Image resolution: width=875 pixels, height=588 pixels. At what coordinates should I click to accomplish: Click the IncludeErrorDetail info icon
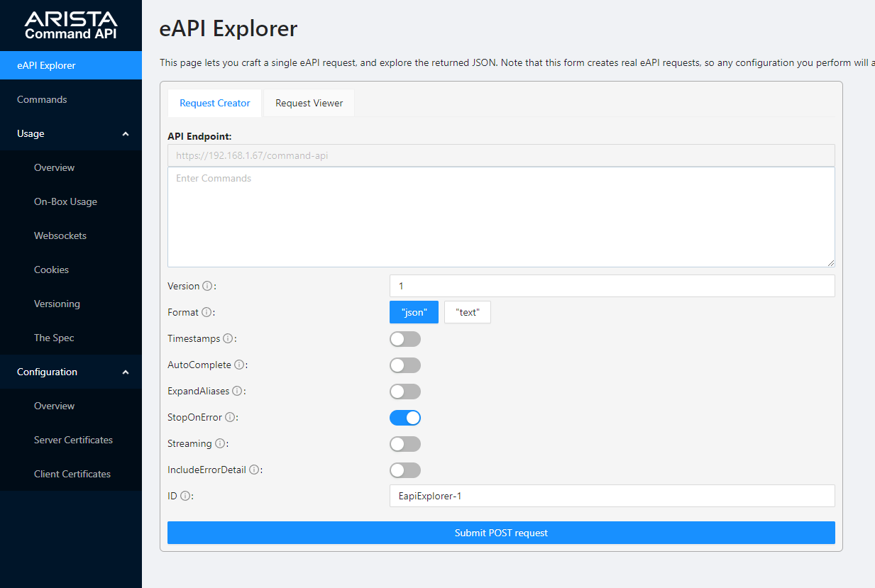click(254, 470)
